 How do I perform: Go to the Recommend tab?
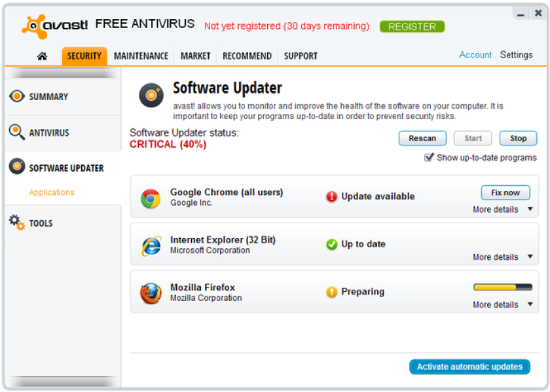point(247,56)
